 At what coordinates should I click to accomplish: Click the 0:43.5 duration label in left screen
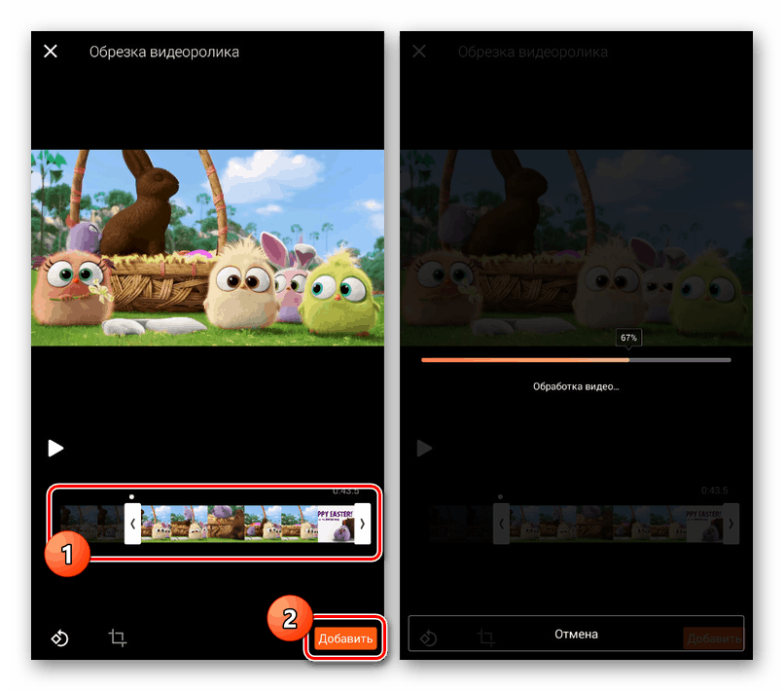[345, 491]
